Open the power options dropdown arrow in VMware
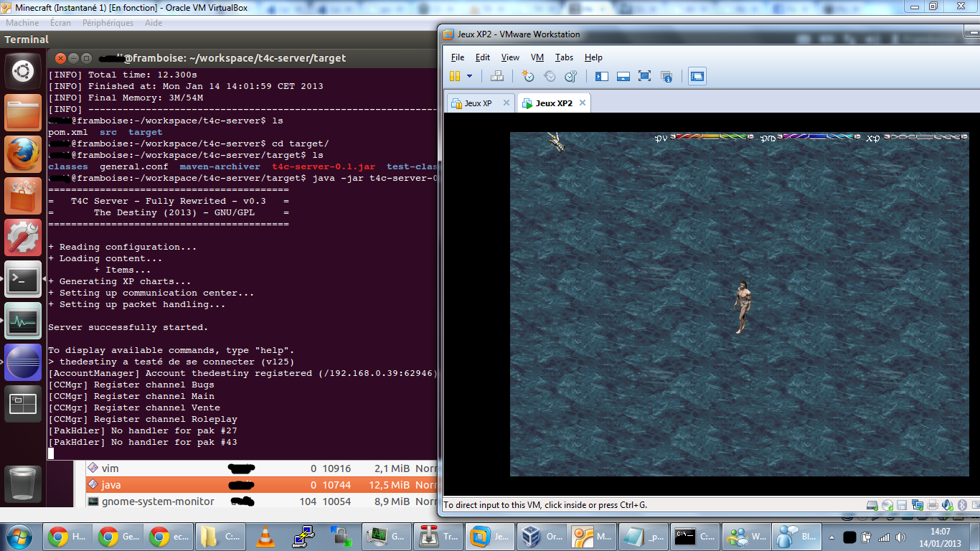 pos(470,76)
